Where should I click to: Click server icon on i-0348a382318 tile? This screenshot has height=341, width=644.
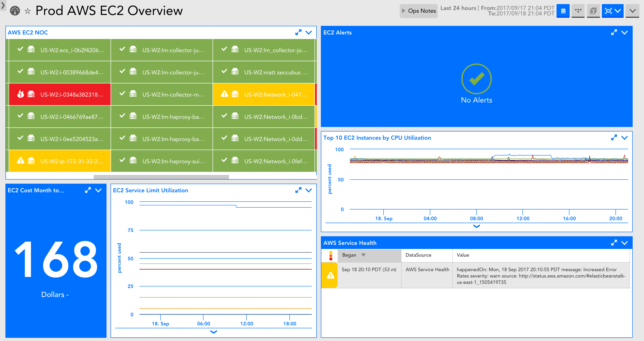click(x=31, y=94)
